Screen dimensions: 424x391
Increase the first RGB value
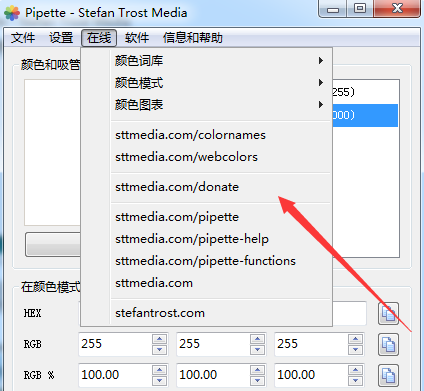[160, 339]
